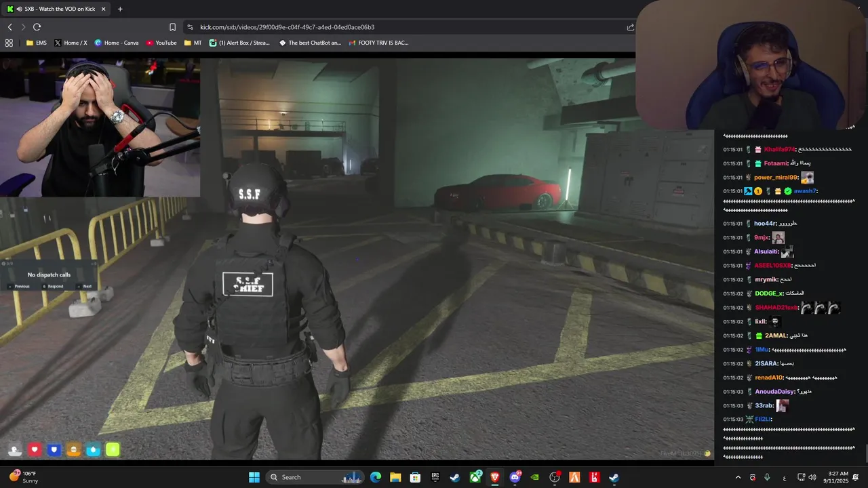Open Xbox app from taskbar
Screen dimensions: 868x488
tap(475, 477)
